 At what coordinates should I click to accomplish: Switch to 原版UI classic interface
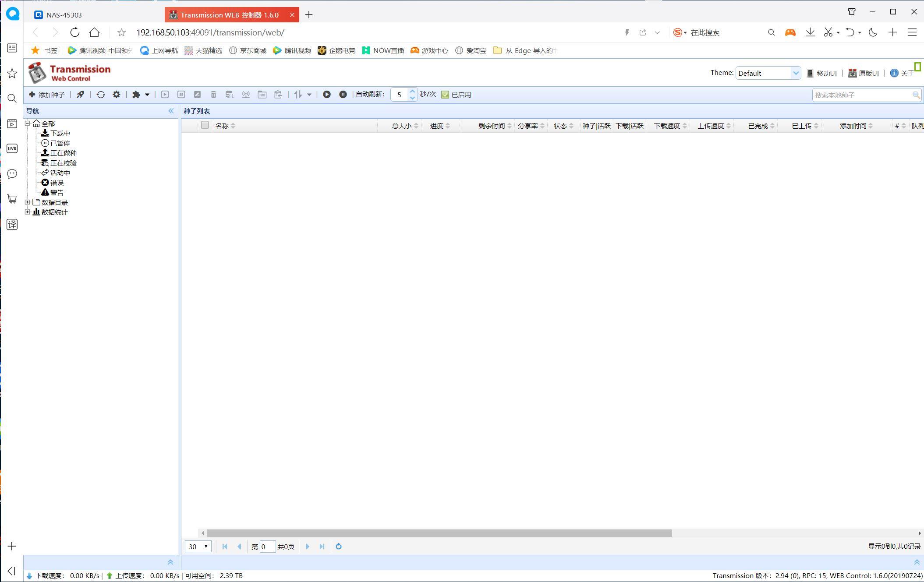pyautogui.click(x=865, y=72)
